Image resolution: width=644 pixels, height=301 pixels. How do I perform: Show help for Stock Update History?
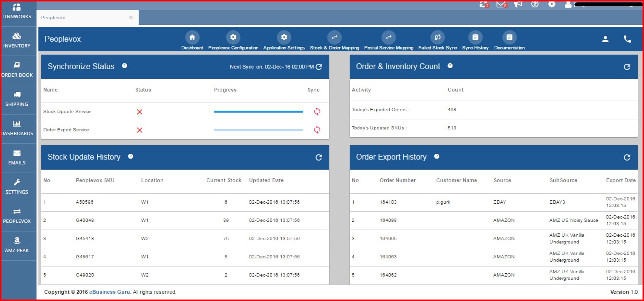pos(131,156)
